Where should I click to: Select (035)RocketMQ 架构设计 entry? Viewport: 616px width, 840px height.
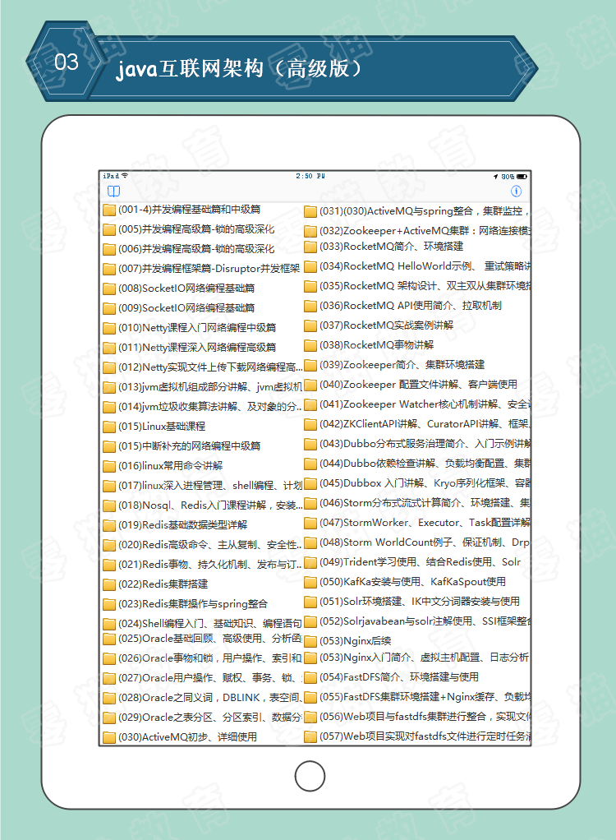point(425,286)
